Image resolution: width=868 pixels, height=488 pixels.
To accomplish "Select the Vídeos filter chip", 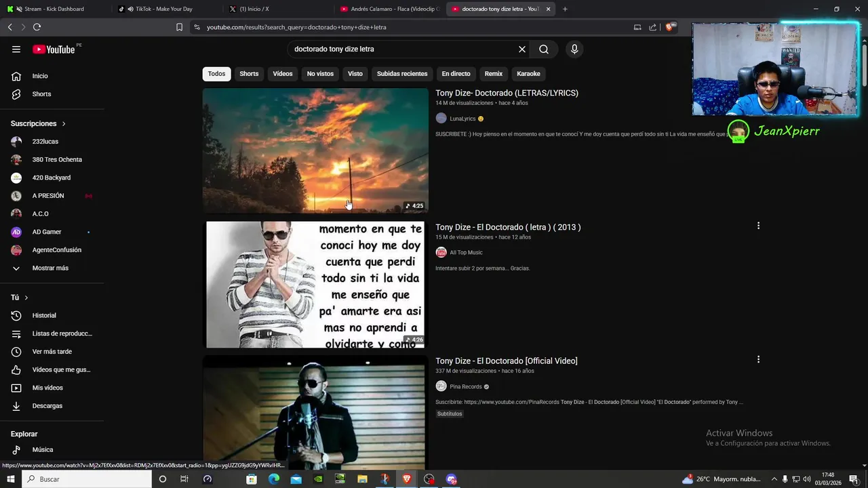I will pyautogui.click(x=283, y=74).
